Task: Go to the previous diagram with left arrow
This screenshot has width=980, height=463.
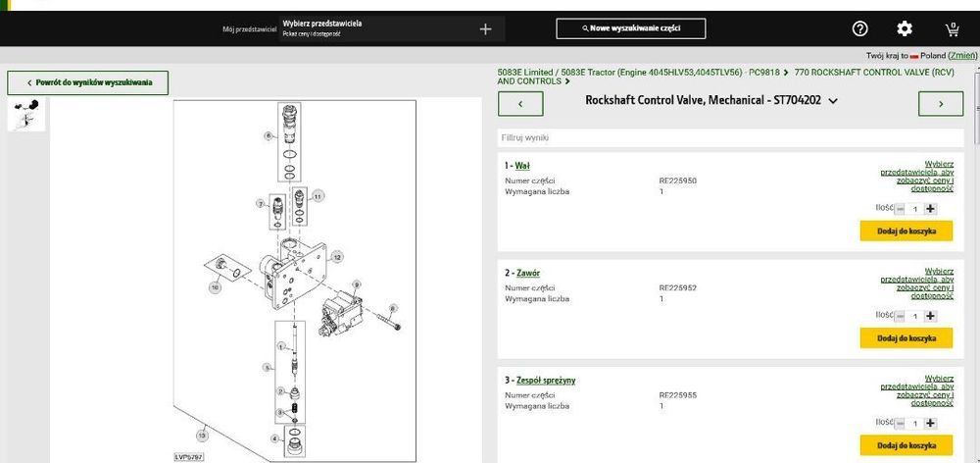Action: 520,104
